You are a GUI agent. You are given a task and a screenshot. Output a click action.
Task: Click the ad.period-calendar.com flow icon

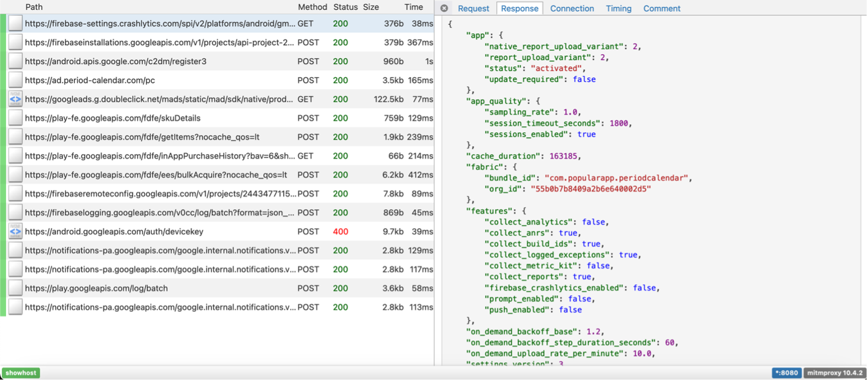[x=15, y=81]
